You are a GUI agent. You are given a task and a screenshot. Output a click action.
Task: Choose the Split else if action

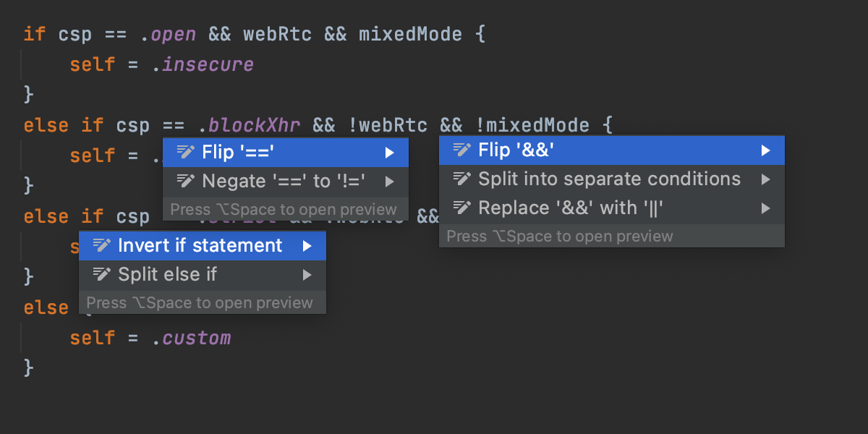tap(167, 274)
